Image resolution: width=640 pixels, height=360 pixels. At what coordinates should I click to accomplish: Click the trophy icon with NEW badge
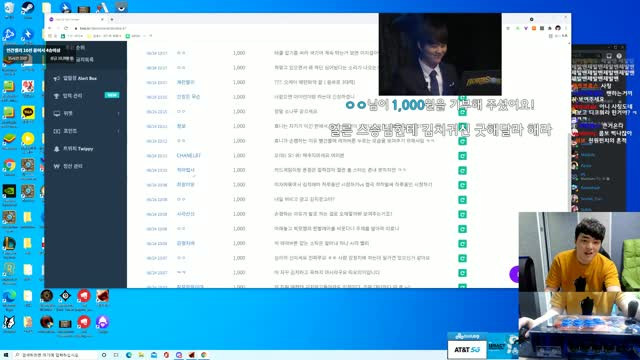[x=57, y=96]
